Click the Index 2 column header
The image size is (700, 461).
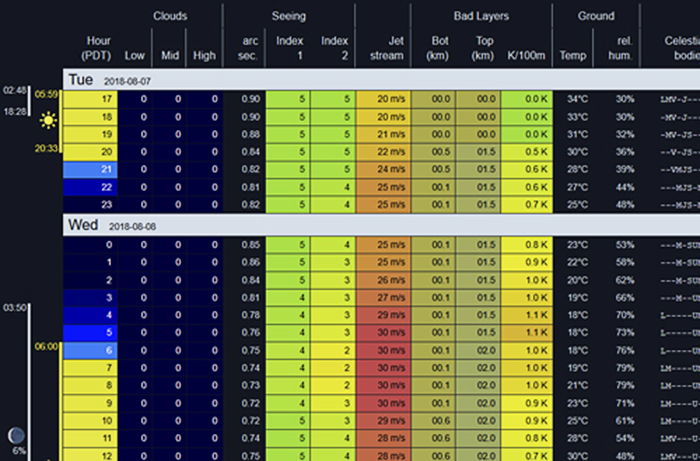(x=334, y=48)
